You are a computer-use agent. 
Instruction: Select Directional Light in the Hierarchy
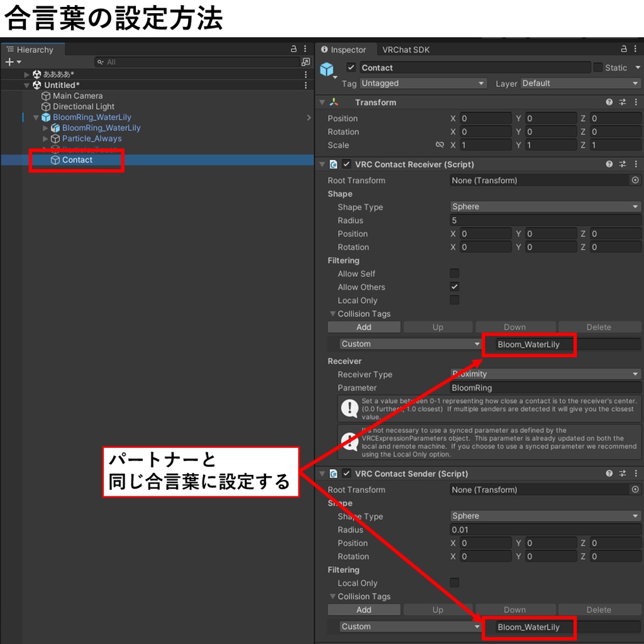tap(84, 106)
